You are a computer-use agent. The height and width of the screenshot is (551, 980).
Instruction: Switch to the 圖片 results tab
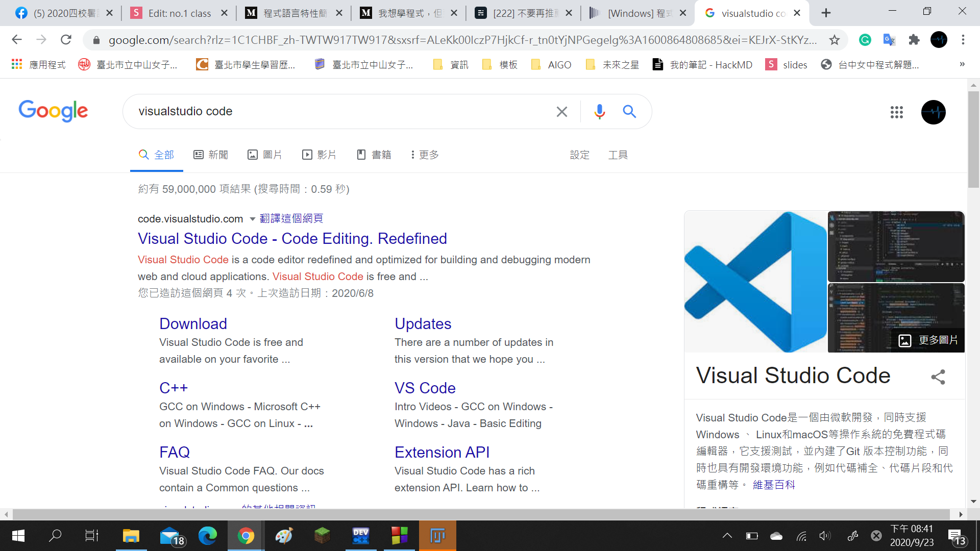pyautogui.click(x=264, y=155)
